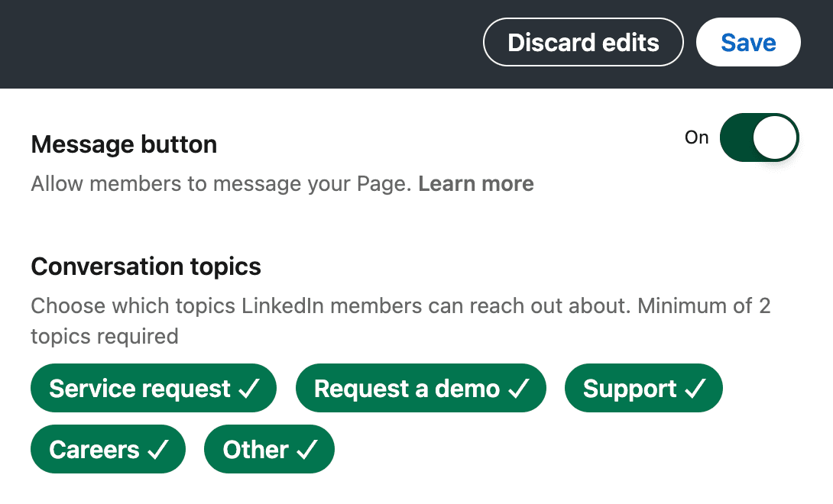
Task: Click the checkmark icon beside Support
Action: (x=695, y=389)
